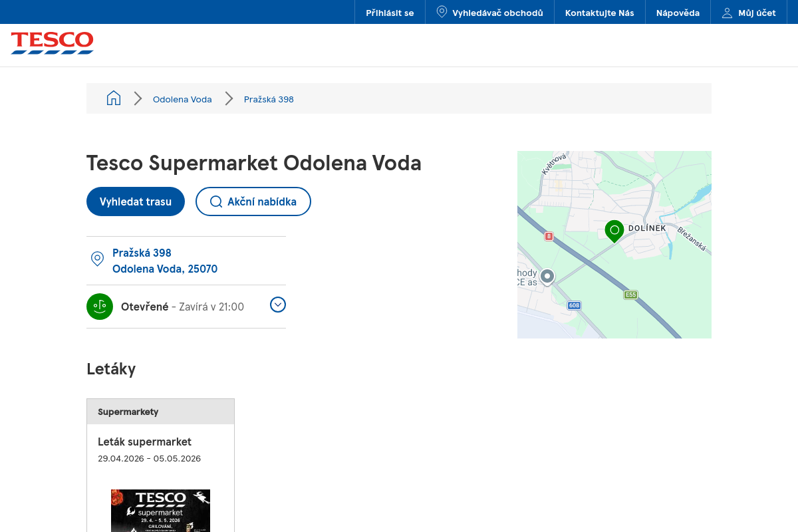Viewport: 798px width, 532px height.
Task: Click the DOLÍNEK label on map
Action: pyautogui.click(x=647, y=228)
